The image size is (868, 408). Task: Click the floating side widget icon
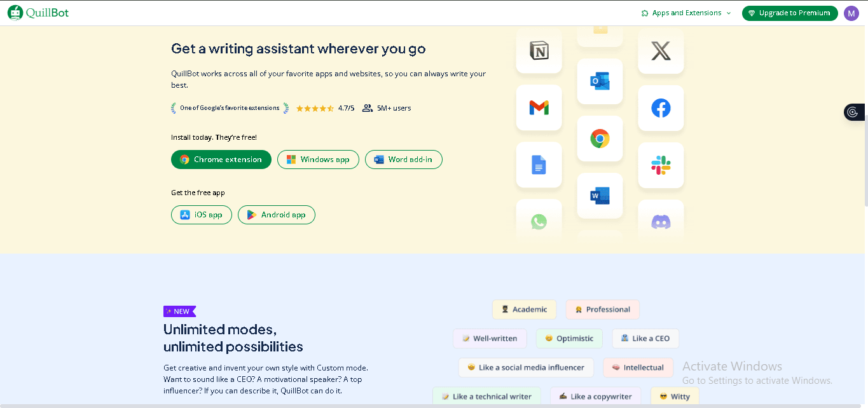(853, 112)
